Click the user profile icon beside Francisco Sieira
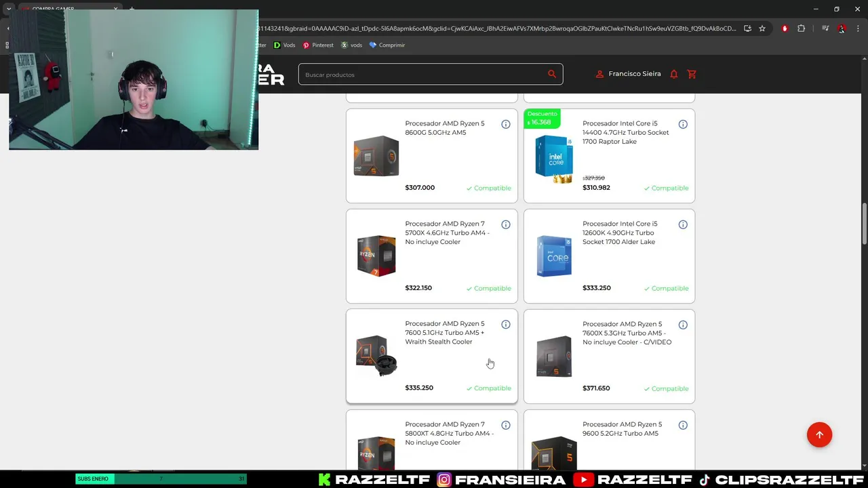The width and height of the screenshot is (868, 488). click(599, 74)
